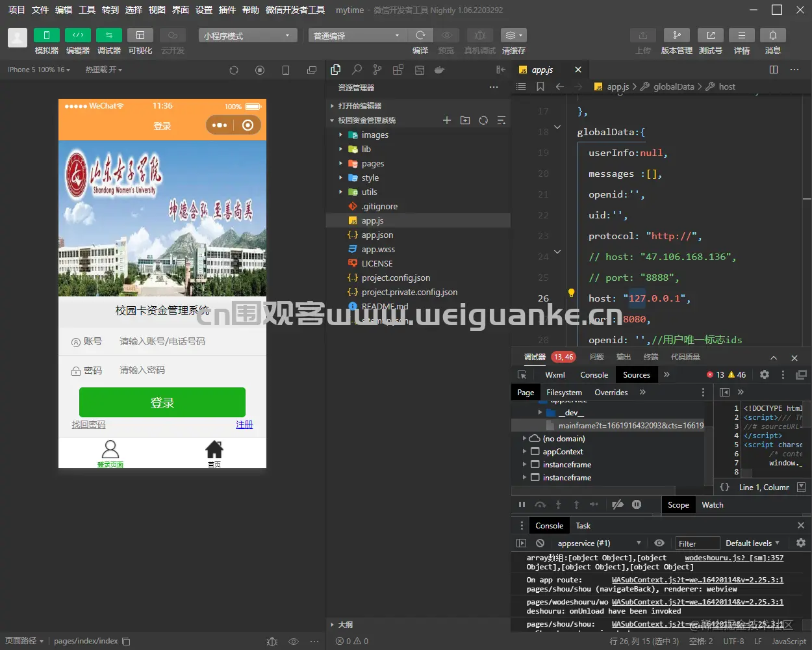Click the green 登录 login button
The height and width of the screenshot is (650, 812).
162,402
